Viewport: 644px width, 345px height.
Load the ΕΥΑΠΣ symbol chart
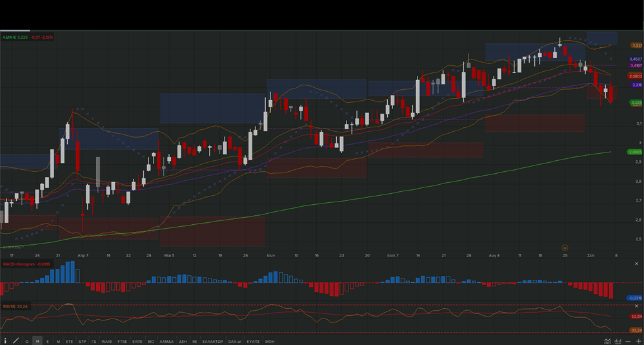coord(253,341)
